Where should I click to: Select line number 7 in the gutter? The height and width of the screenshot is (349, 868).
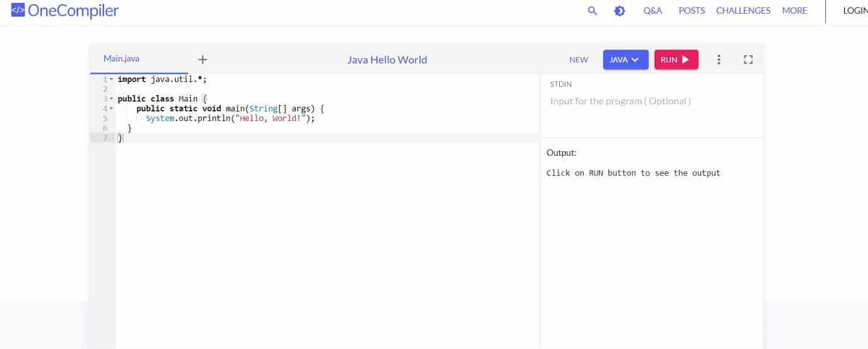coord(106,138)
